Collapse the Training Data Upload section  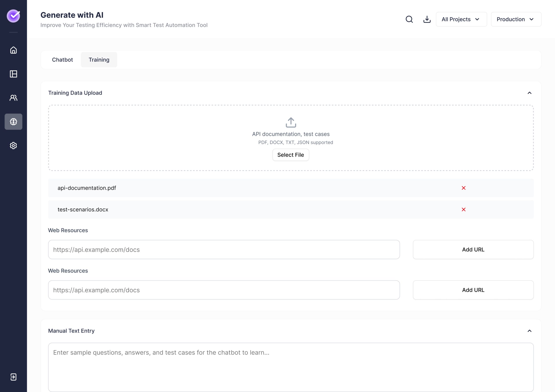point(529,93)
